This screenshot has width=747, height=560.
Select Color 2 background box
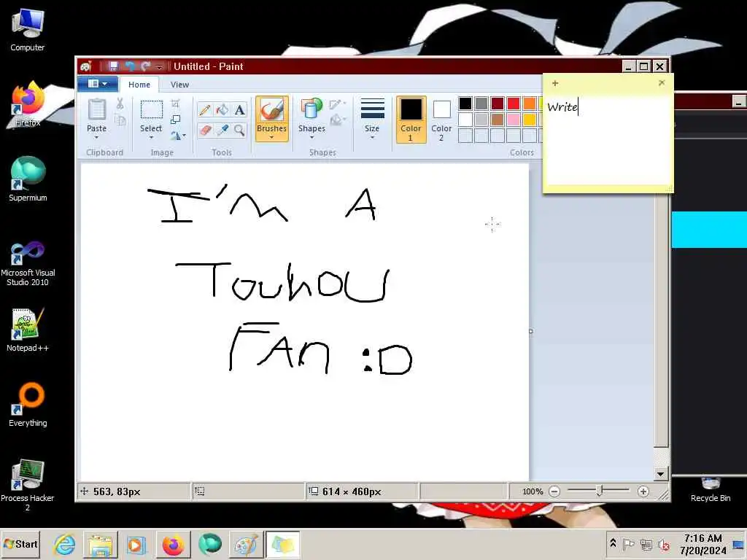tap(441, 120)
